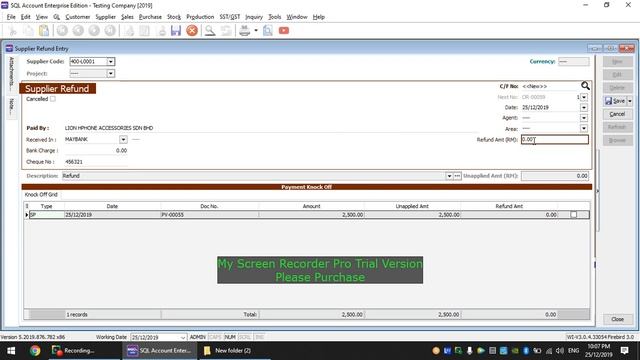Click the volume speaker tray icon
This screenshot has width=640, height=360.
tap(560, 351)
